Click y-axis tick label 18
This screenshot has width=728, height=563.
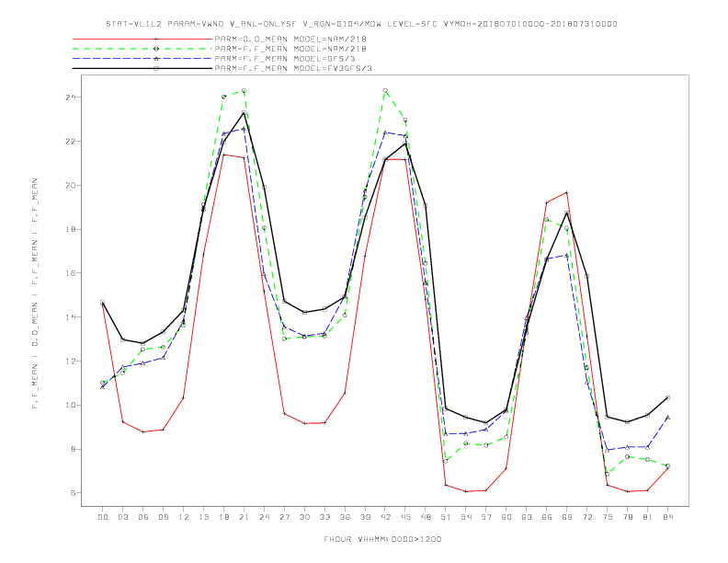coord(71,229)
